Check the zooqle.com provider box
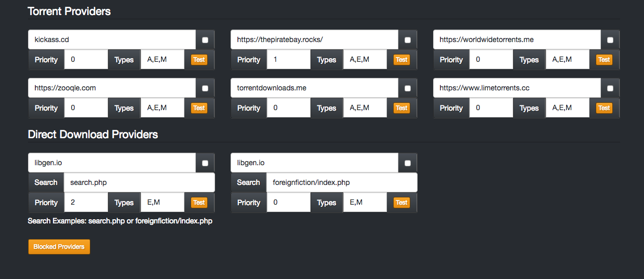This screenshot has width=644, height=279. pos(205,88)
